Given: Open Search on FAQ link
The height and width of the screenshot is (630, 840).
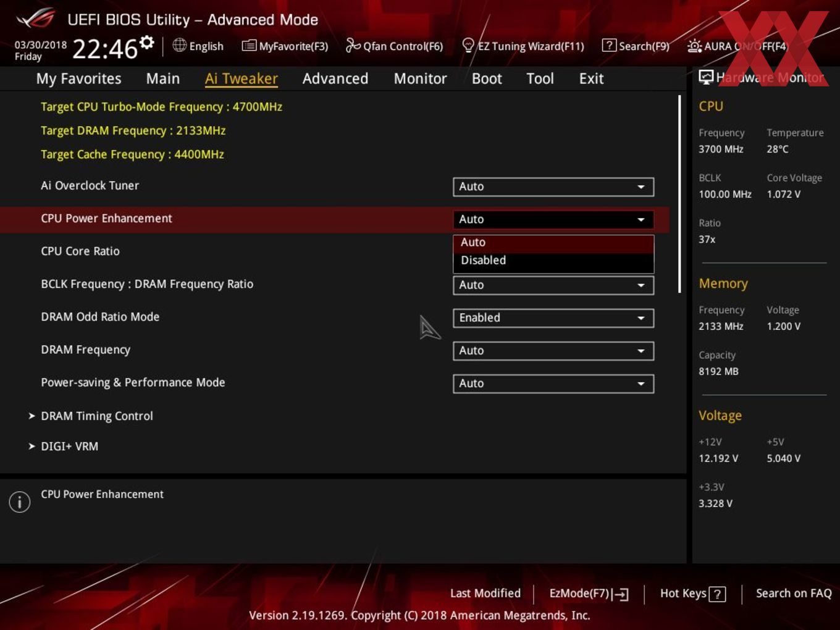Looking at the screenshot, I should [794, 593].
